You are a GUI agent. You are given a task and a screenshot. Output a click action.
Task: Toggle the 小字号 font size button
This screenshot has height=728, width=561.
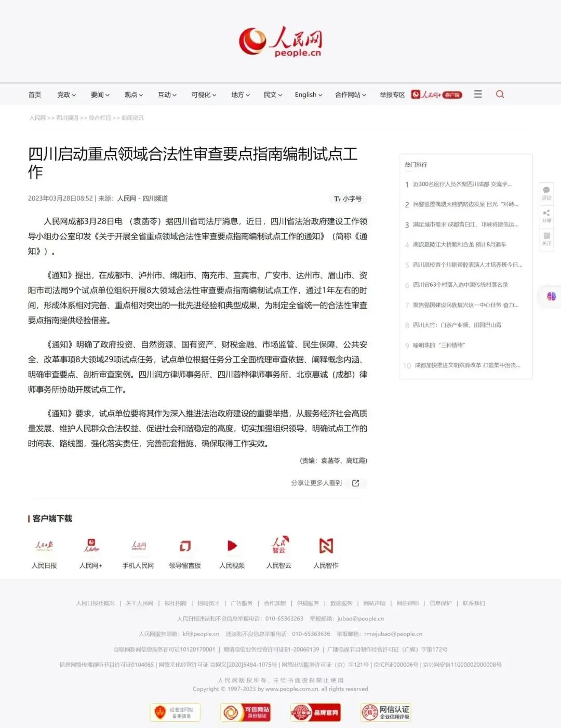348,198
